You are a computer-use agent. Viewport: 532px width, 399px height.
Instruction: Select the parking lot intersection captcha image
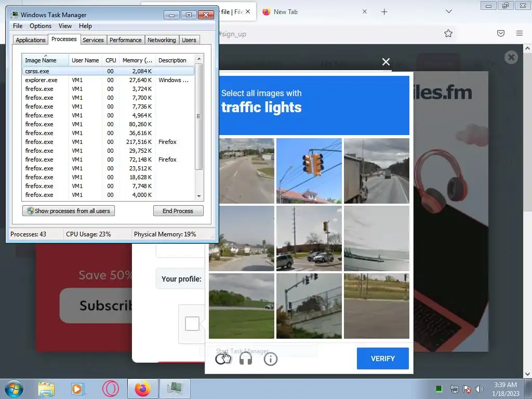pos(309,238)
